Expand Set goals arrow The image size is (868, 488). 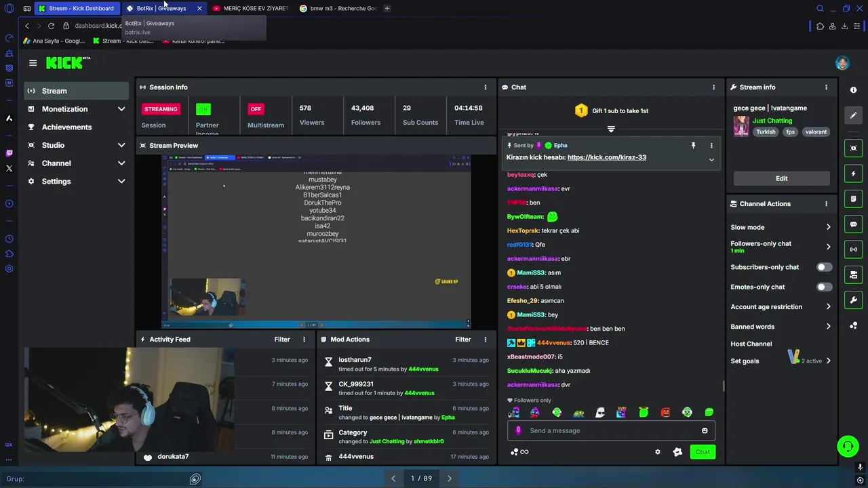click(828, 361)
